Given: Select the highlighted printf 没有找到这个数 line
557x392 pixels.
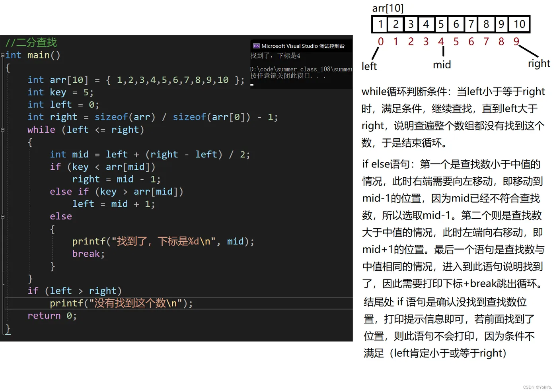Looking at the screenshot, I should pyautogui.click(x=121, y=303).
